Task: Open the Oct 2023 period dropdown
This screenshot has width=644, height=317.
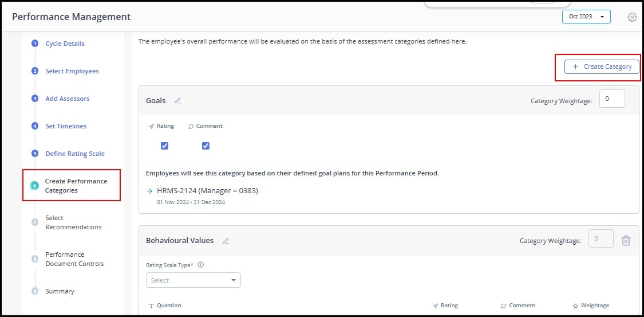Action: pyautogui.click(x=586, y=17)
